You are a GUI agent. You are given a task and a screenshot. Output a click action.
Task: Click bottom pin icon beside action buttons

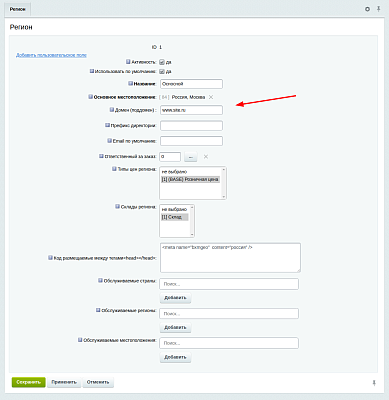coord(374,383)
